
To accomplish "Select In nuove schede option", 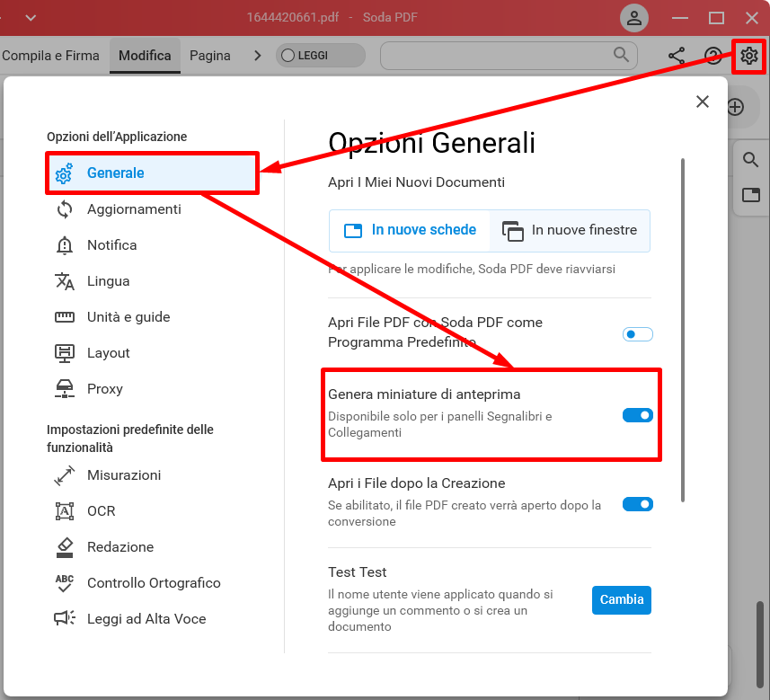I will click(410, 230).
